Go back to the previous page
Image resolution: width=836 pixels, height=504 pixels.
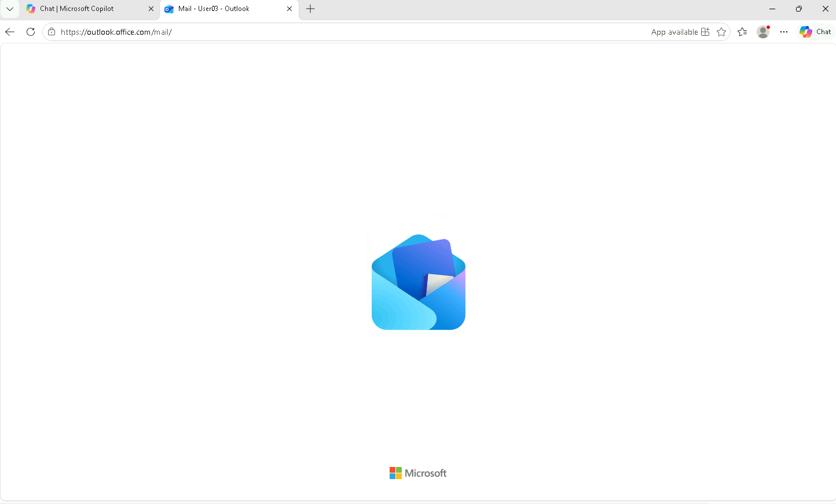click(10, 32)
